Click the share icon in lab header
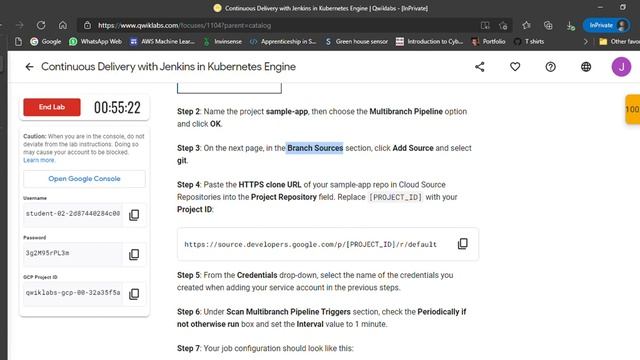Image resolution: width=640 pixels, height=360 pixels. (480, 67)
